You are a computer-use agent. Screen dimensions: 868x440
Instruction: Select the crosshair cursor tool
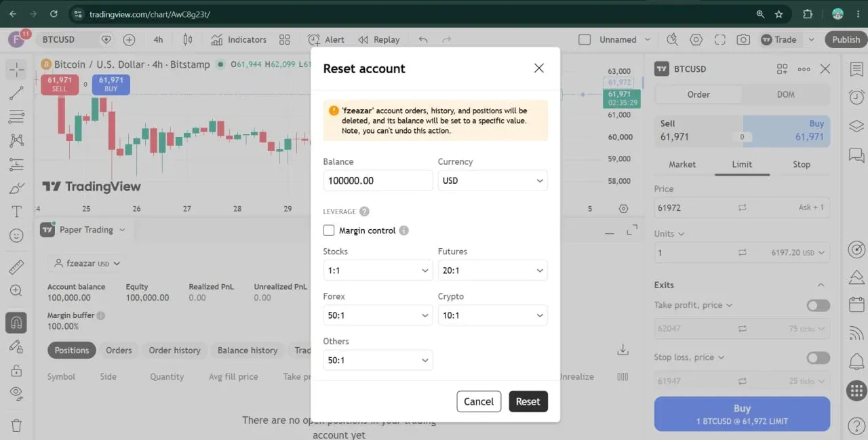(16, 68)
